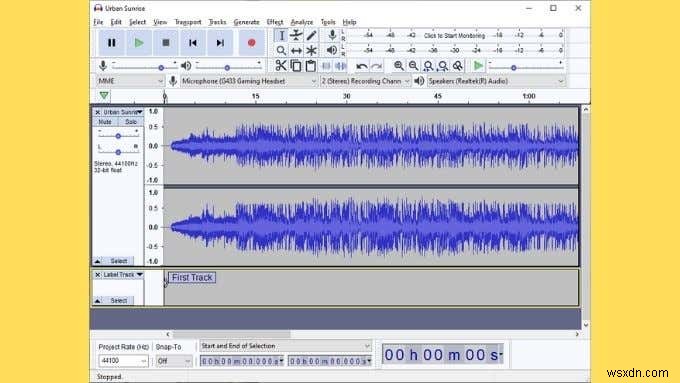The width and height of the screenshot is (680, 383).
Task: Select the Multi-Tool asterisk icon
Action: coord(311,51)
